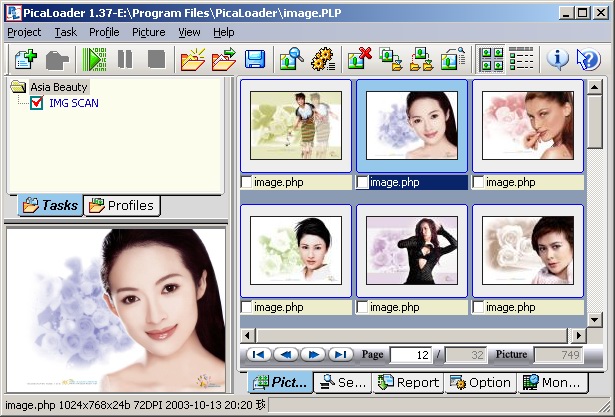The width and height of the screenshot is (615, 417).
Task: Switch to thumbnail view icon
Action: [x=492, y=59]
